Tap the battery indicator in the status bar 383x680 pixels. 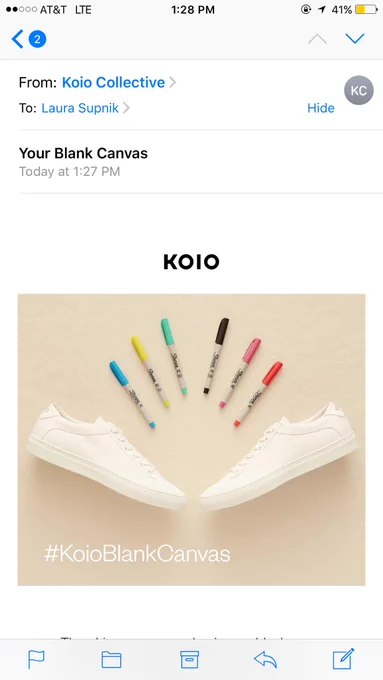point(367,10)
